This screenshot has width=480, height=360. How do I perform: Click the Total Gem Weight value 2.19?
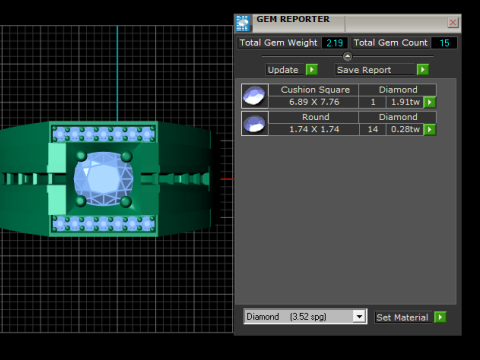[335, 43]
